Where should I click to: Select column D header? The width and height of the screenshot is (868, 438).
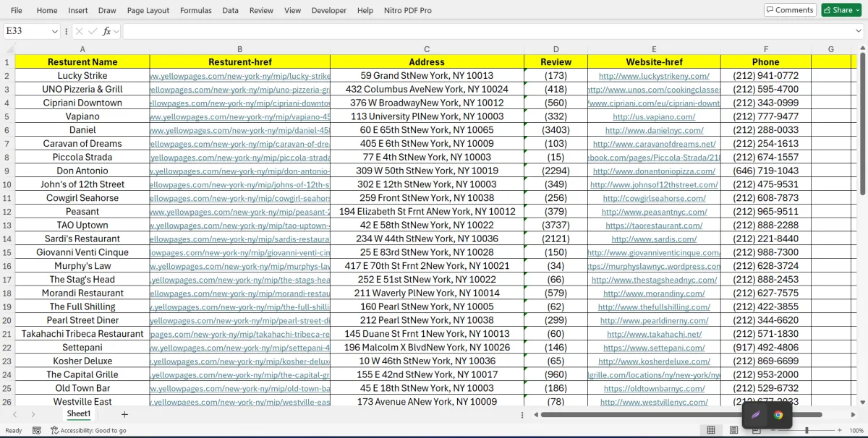point(556,49)
